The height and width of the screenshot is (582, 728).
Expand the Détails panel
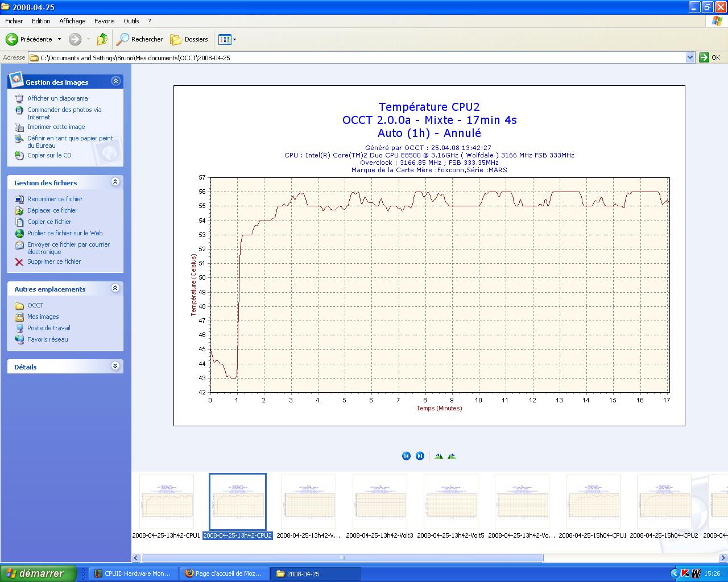(115, 366)
